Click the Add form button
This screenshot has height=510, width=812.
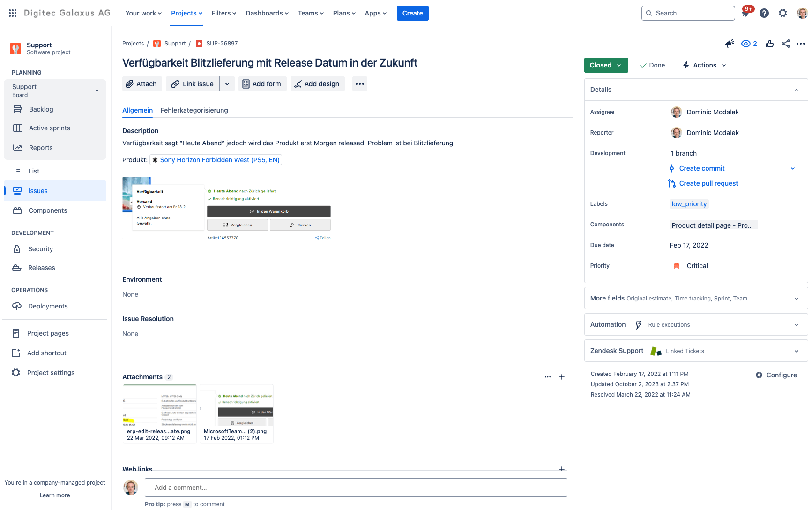pyautogui.click(x=262, y=84)
